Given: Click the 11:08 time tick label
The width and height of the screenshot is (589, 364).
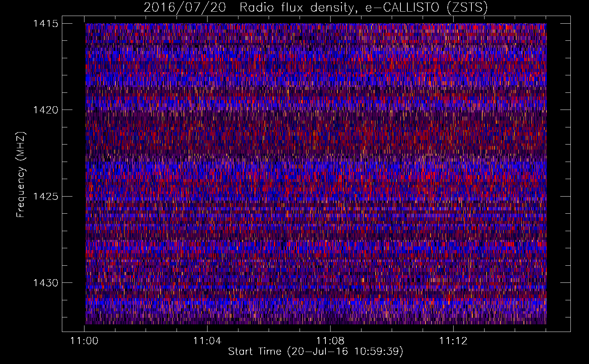Looking at the screenshot, I should pos(330,341).
